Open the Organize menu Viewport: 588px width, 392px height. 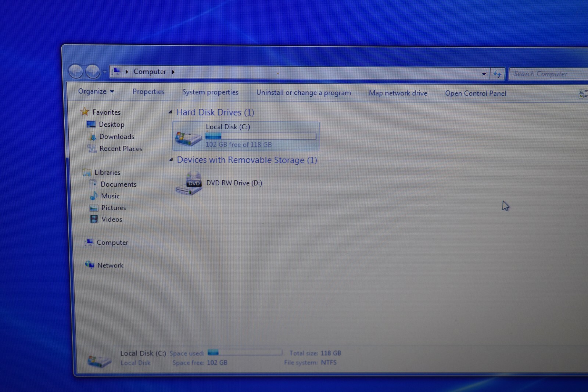96,91
